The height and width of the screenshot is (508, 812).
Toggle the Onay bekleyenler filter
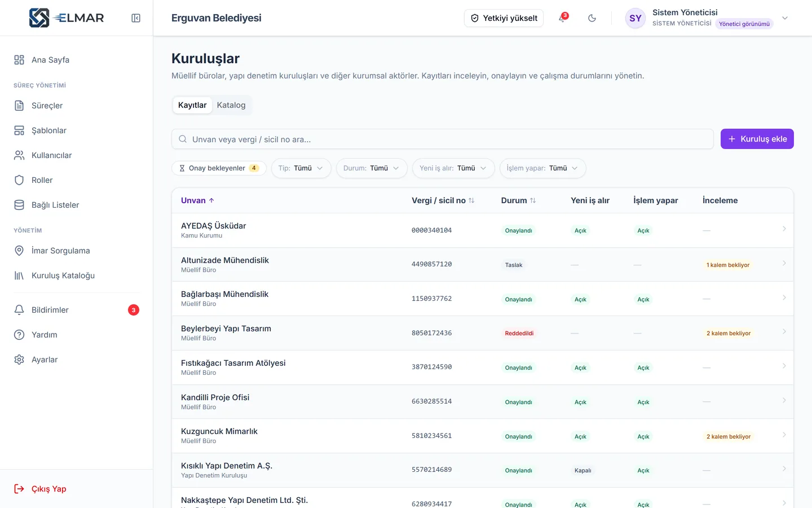[219, 168]
